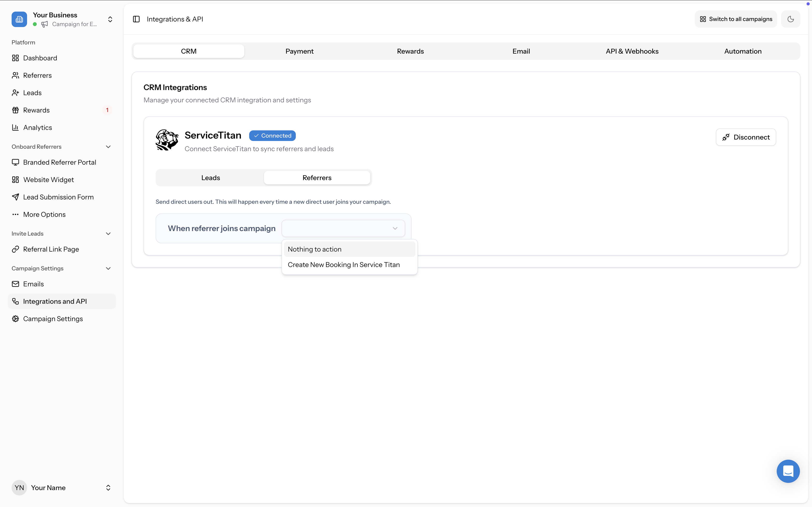Screen dimensions: 812x507
Task: Open the Referral Link Page
Action: (x=51, y=249)
